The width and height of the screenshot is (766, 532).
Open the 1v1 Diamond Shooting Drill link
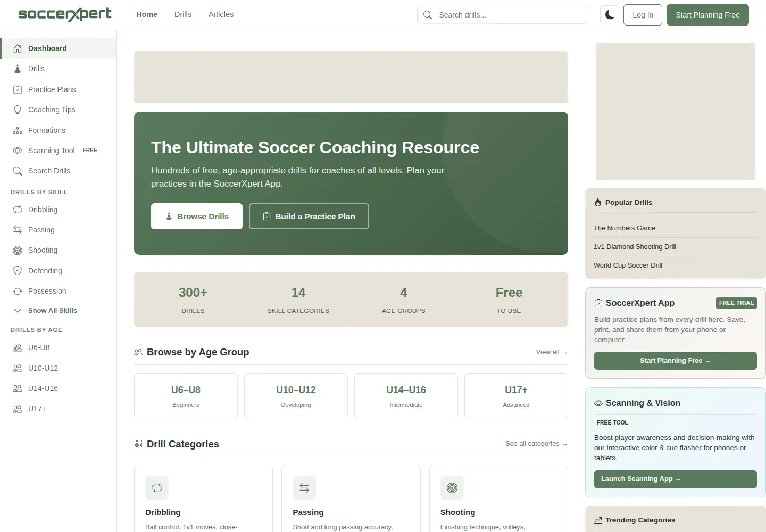(x=635, y=247)
